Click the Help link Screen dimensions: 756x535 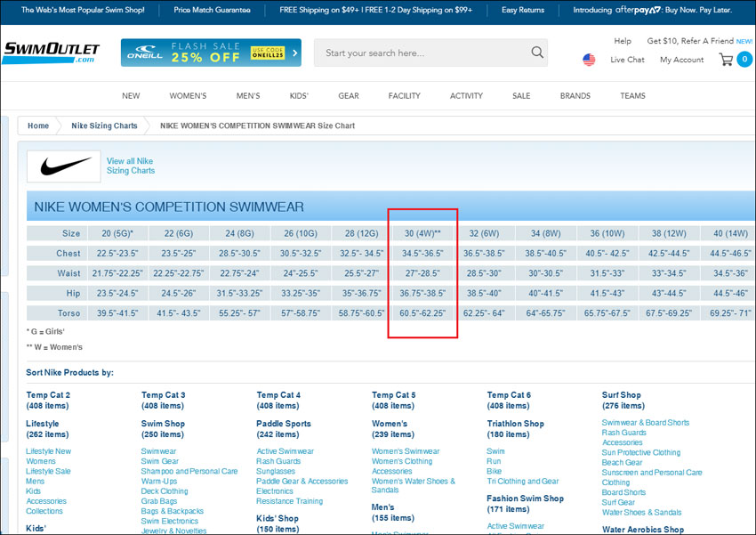[x=623, y=41]
